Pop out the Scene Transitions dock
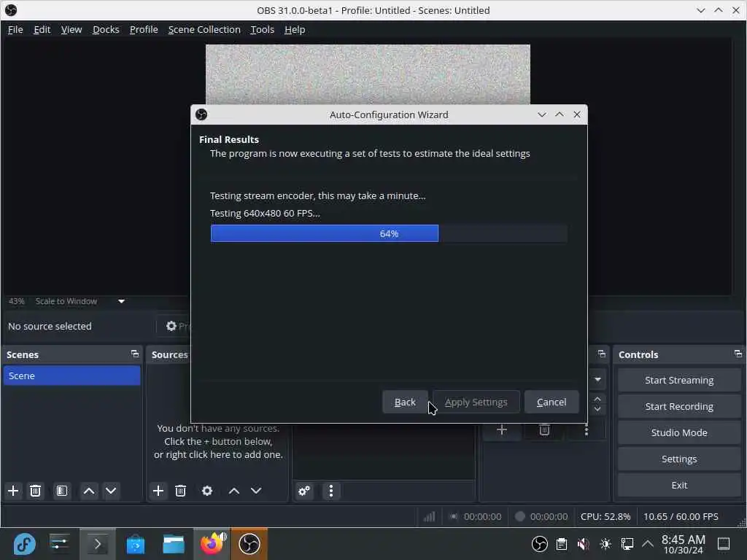This screenshot has width=747, height=560. (602, 354)
